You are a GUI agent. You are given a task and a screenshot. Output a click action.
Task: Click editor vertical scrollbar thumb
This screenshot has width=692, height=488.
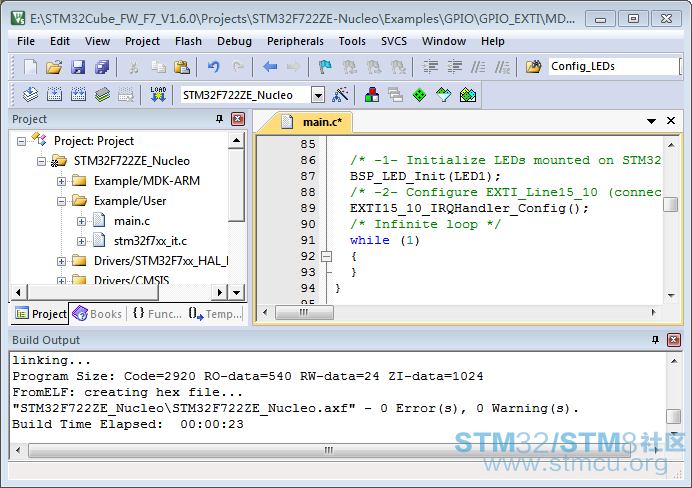point(671,204)
